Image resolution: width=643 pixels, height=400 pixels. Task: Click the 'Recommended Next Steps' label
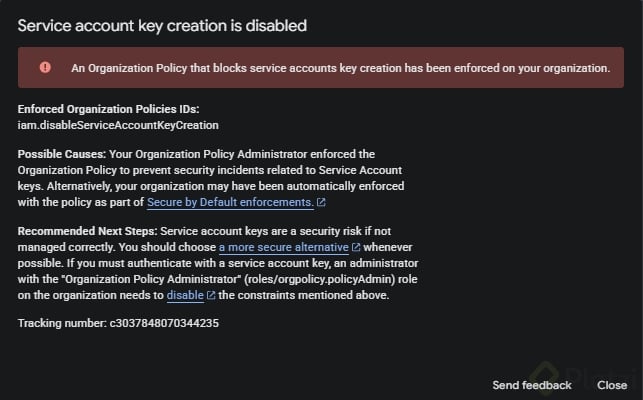[x=85, y=232]
